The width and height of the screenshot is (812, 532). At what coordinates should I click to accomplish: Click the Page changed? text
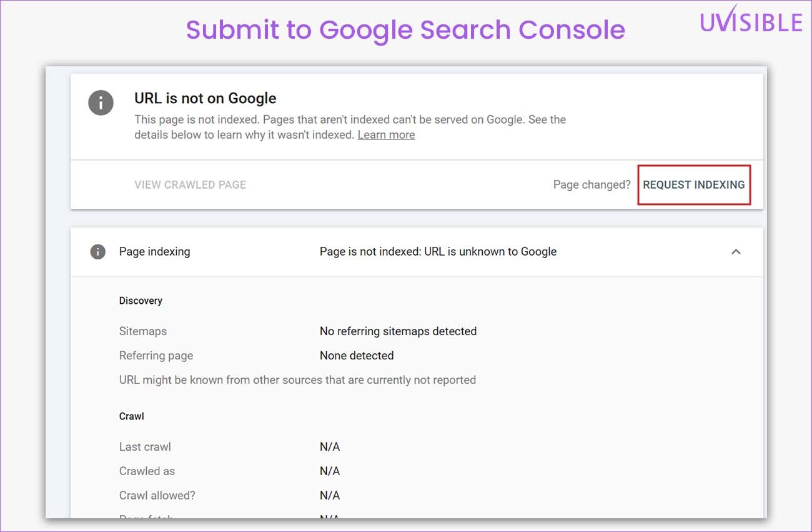[x=592, y=185]
